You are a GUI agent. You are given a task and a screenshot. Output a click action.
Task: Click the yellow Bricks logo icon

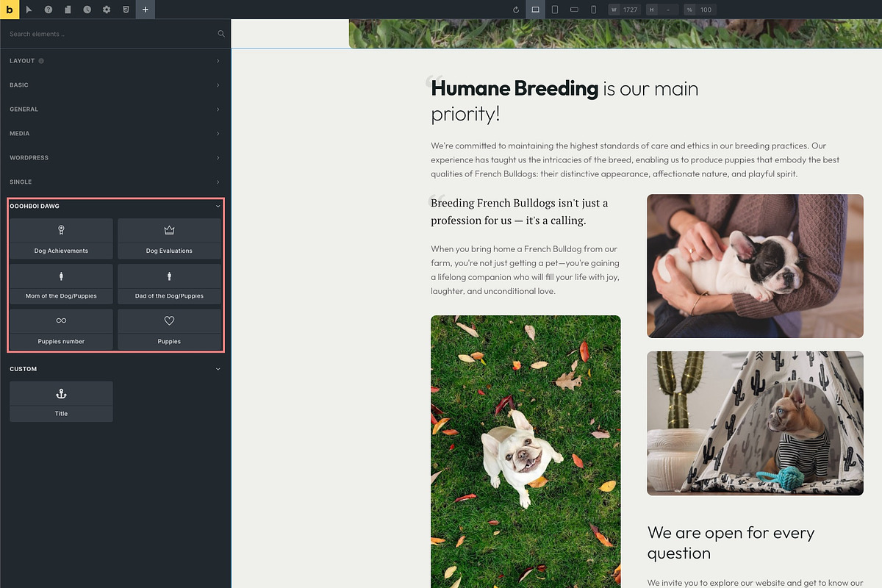(10, 10)
